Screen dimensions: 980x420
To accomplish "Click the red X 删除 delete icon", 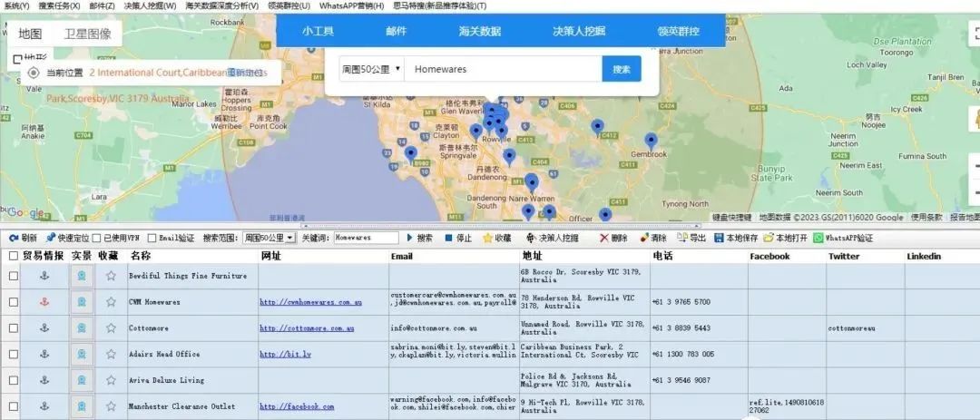I will [x=603, y=239].
